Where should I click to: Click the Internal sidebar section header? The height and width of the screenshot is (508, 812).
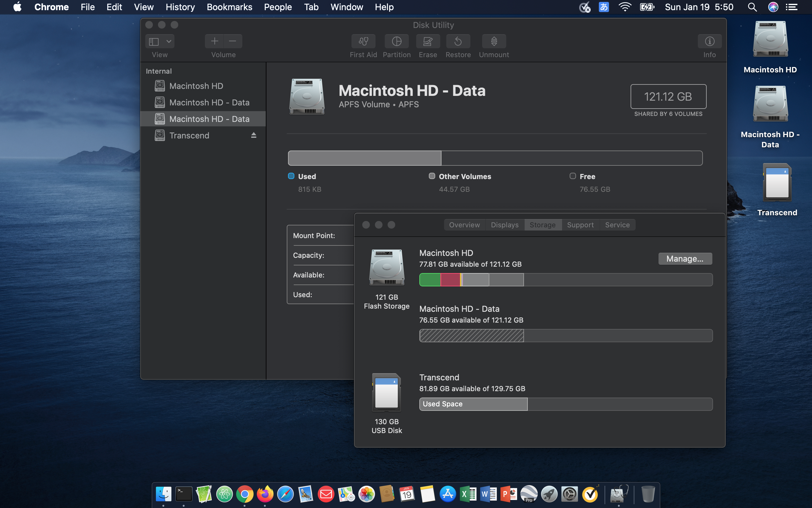point(159,71)
